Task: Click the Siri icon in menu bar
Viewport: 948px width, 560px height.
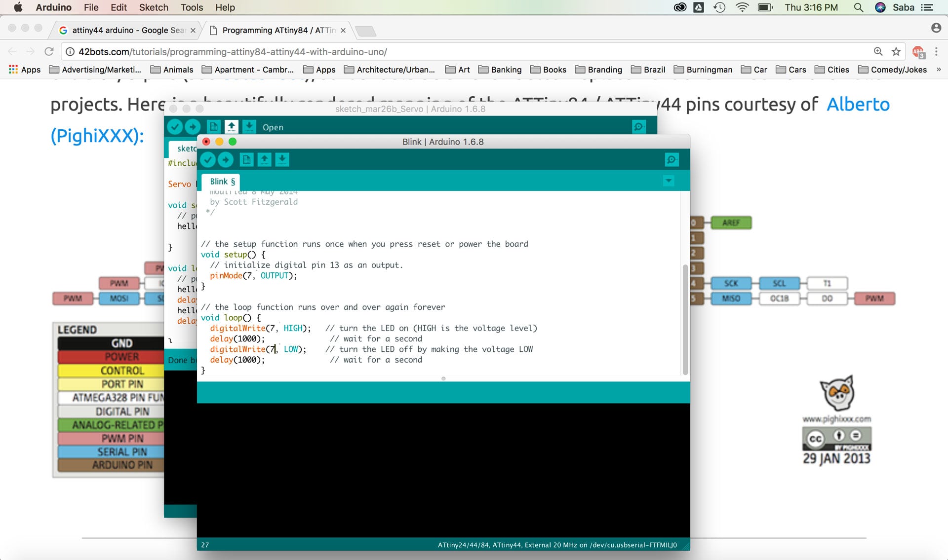Action: coord(880,7)
